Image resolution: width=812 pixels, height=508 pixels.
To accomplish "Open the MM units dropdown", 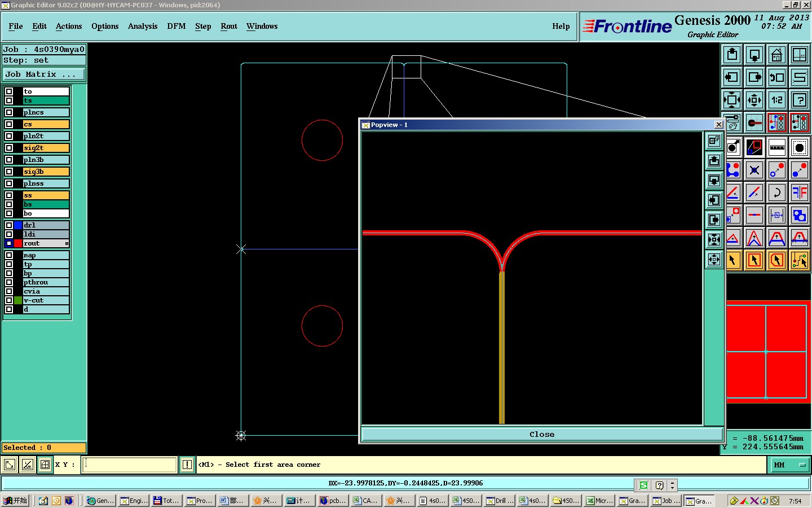I will [790, 465].
